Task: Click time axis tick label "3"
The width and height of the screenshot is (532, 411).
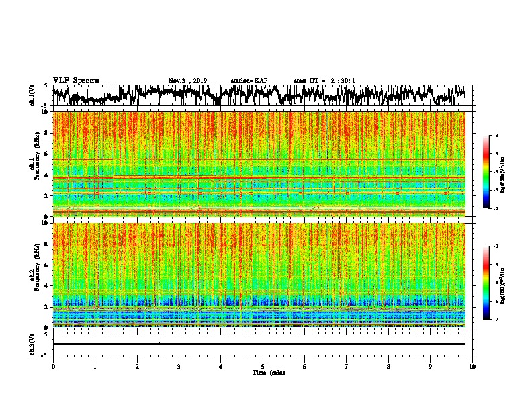Action: (x=179, y=367)
